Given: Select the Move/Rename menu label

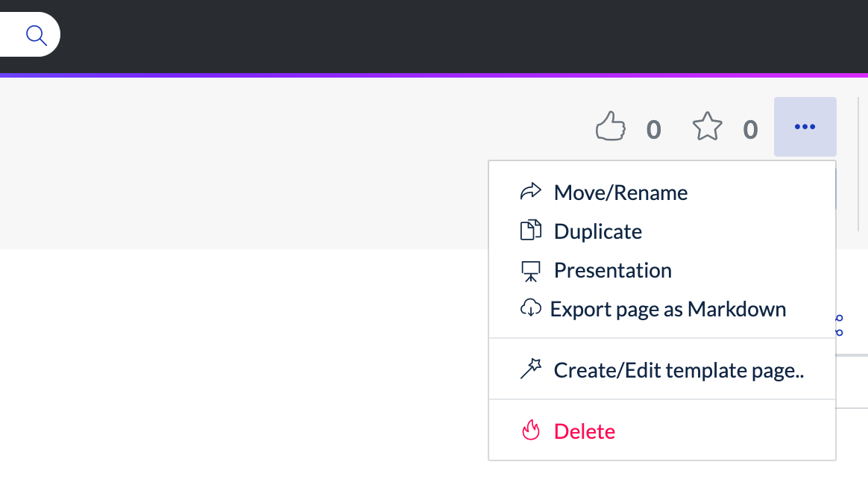Looking at the screenshot, I should point(620,193).
